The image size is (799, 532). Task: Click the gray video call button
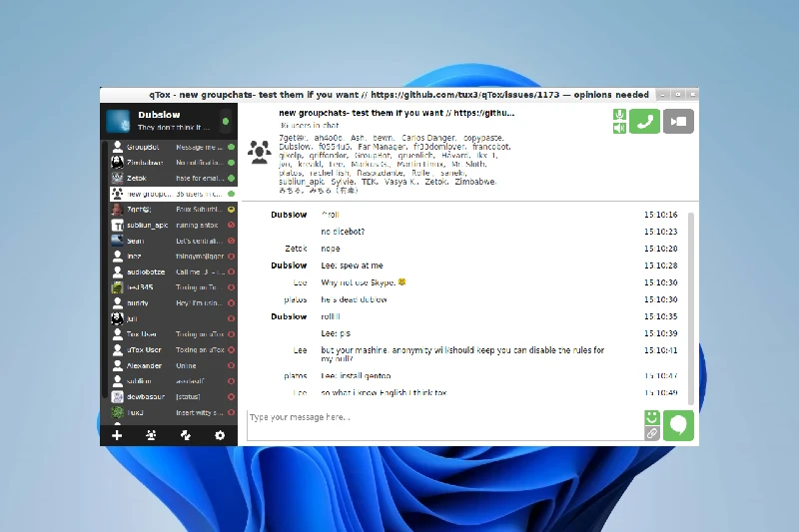coord(678,121)
